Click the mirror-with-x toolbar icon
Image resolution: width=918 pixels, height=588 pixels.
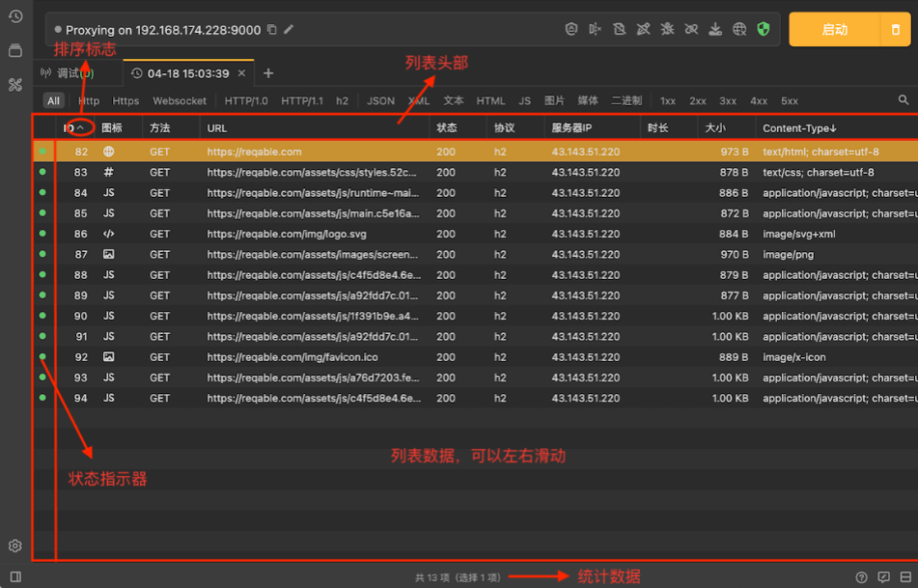click(x=596, y=29)
